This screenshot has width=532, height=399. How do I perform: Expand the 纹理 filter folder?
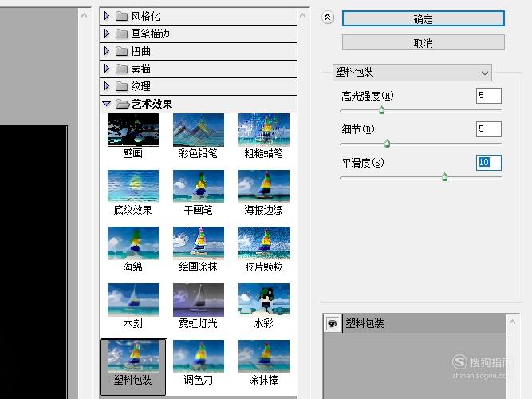click(x=107, y=86)
